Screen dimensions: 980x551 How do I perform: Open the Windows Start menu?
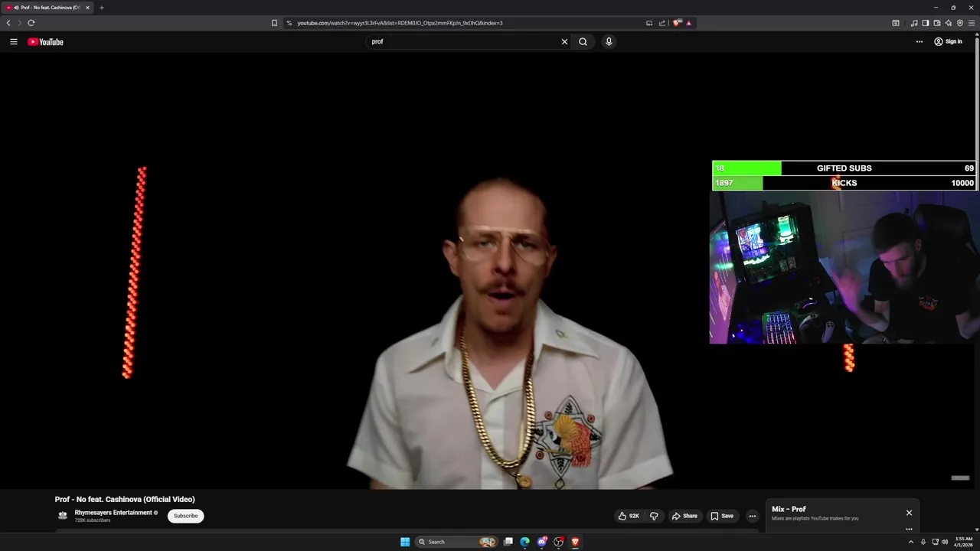405,542
